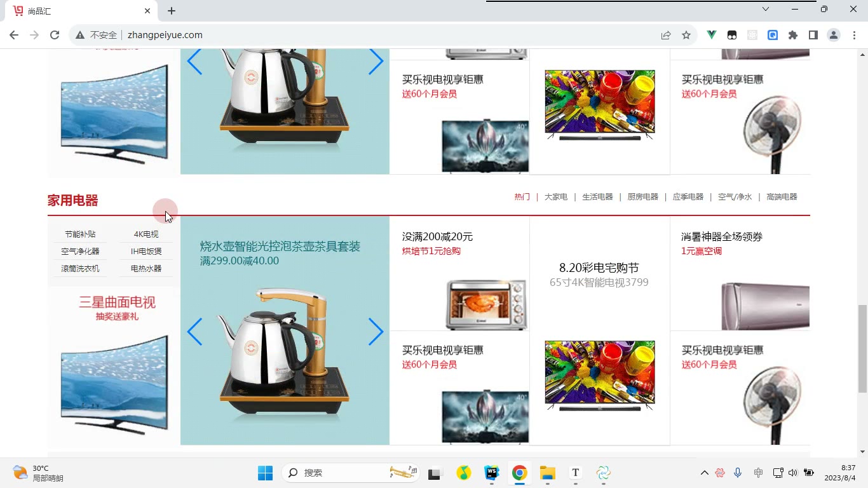Image resolution: width=868 pixels, height=488 pixels.
Task: Click the microphone icon in system tray
Action: (x=738, y=473)
